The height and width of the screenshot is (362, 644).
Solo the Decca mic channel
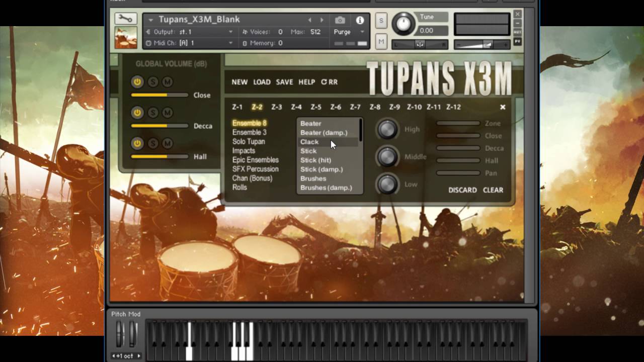153,113
